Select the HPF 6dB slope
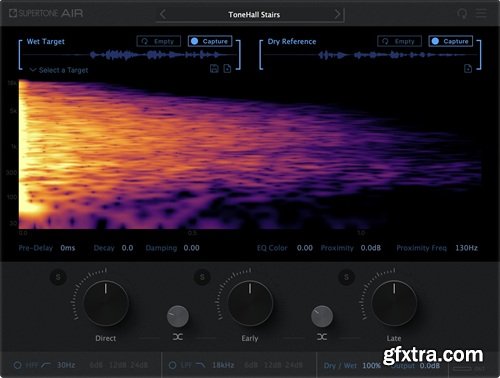Viewport: 500px width, 378px height. (96, 365)
